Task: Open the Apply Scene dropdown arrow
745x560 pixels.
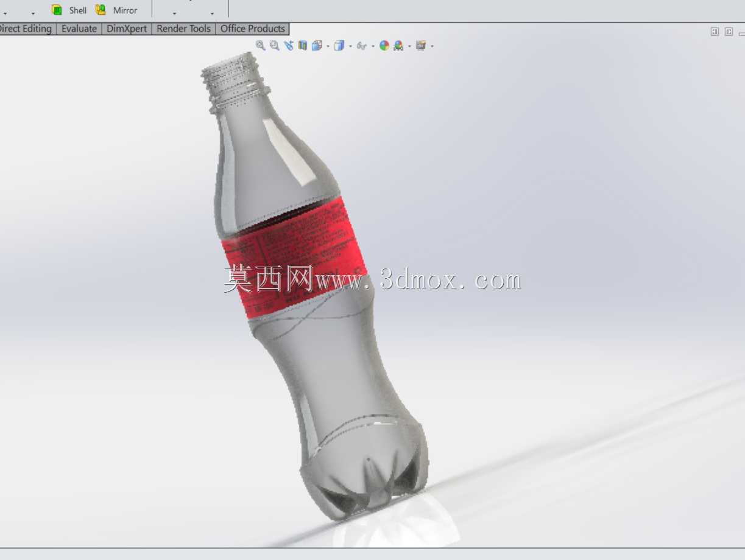Action: 409,46
